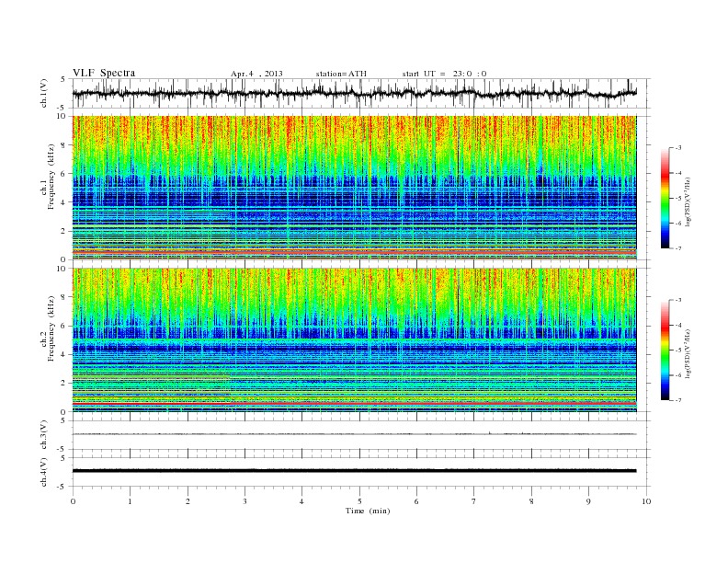Click inside the ch.1 spectrogram panel
This screenshot has height=563, width=728.
(354, 188)
